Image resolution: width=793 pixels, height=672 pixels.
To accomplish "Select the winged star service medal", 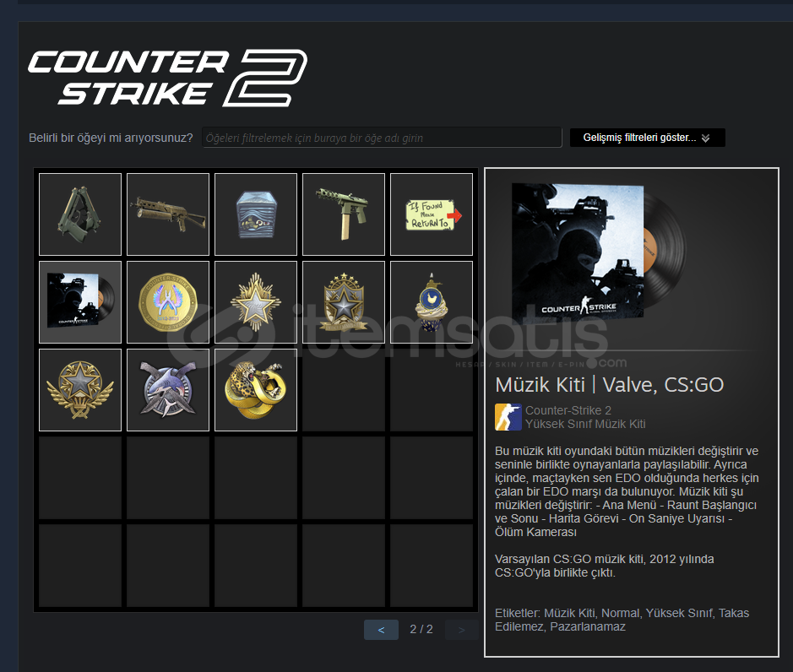I will click(80, 390).
